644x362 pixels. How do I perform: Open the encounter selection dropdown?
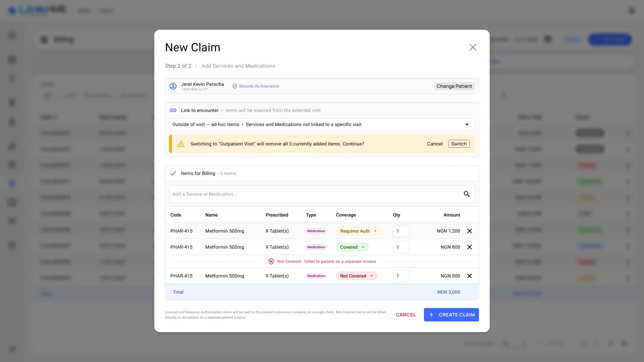322,124
